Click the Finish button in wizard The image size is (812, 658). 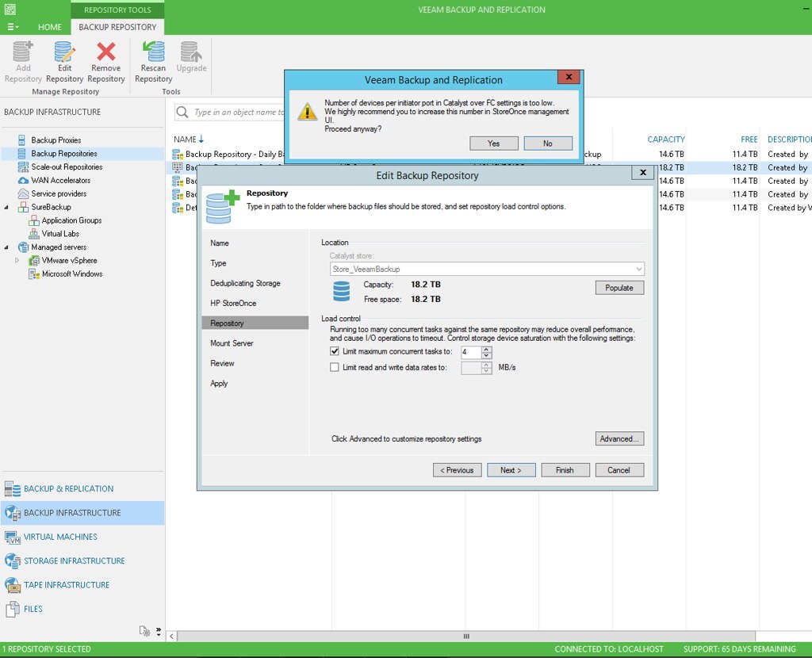pyautogui.click(x=565, y=470)
